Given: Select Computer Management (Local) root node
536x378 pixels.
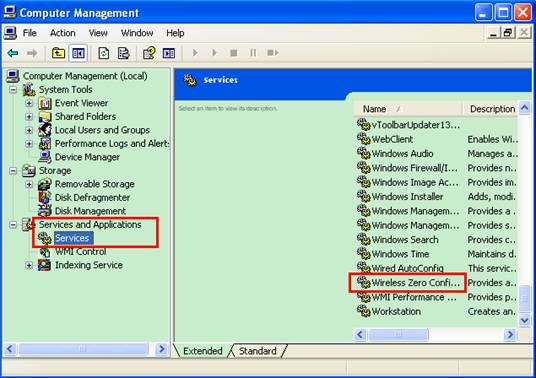Looking at the screenshot, I should 85,76.
